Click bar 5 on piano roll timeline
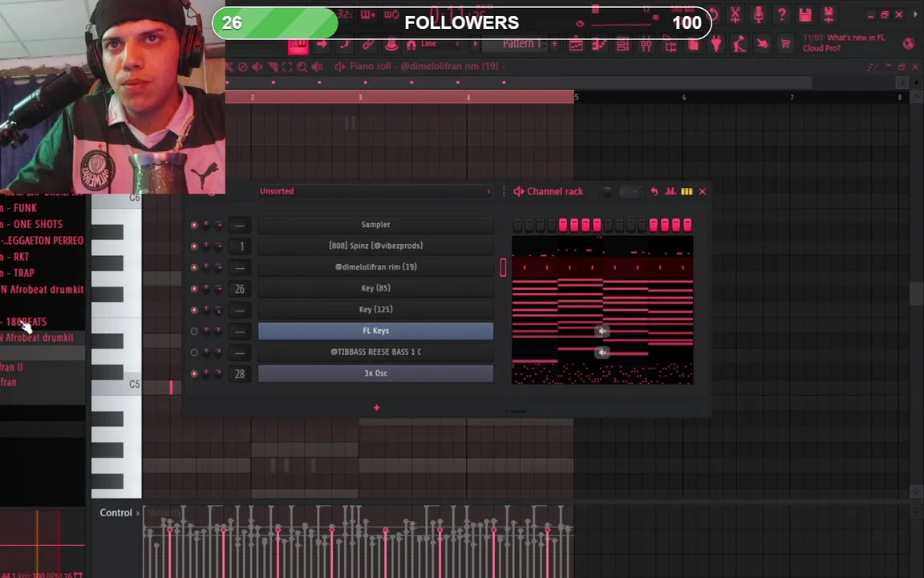 577,97
